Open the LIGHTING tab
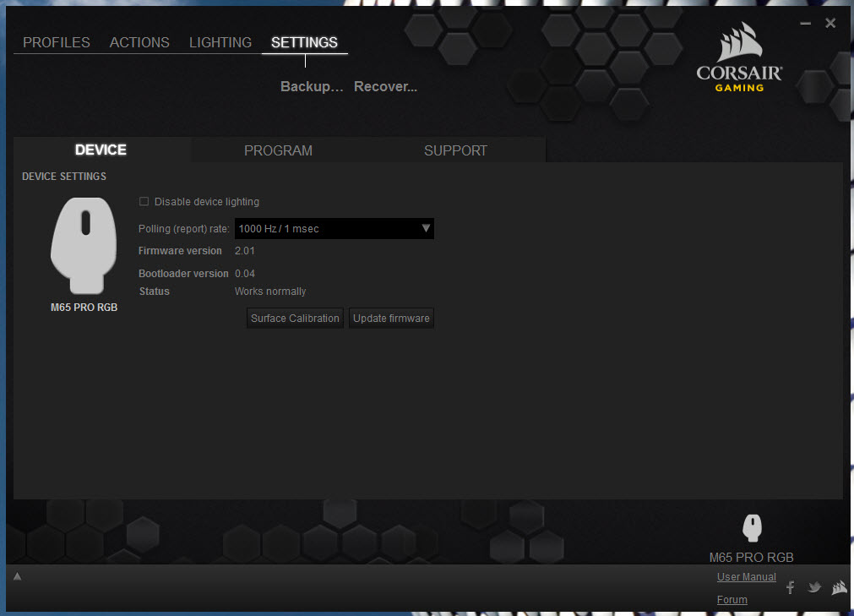Image resolution: width=854 pixels, height=616 pixels. pyautogui.click(x=220, y=42)
